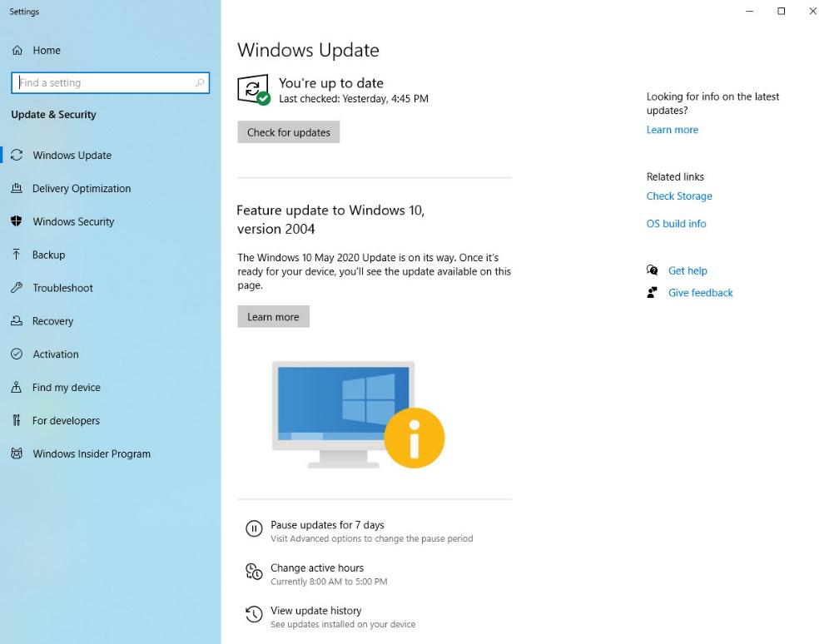Click the Recovery icon
The width and height of the screenshot is (829, 644).
17,320
